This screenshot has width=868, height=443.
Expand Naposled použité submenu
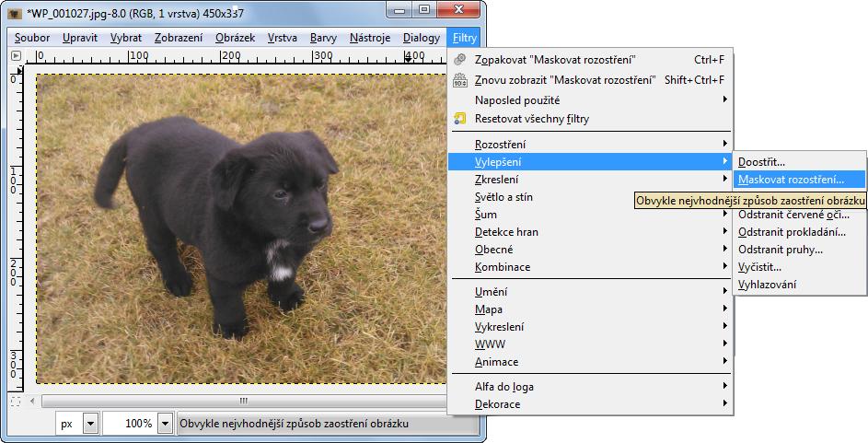tap(590, 100)
